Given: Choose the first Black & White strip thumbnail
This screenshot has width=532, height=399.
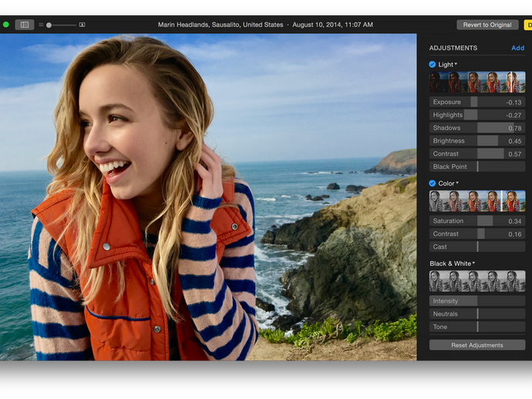Looking at the screenshot, I should (437, 281).
